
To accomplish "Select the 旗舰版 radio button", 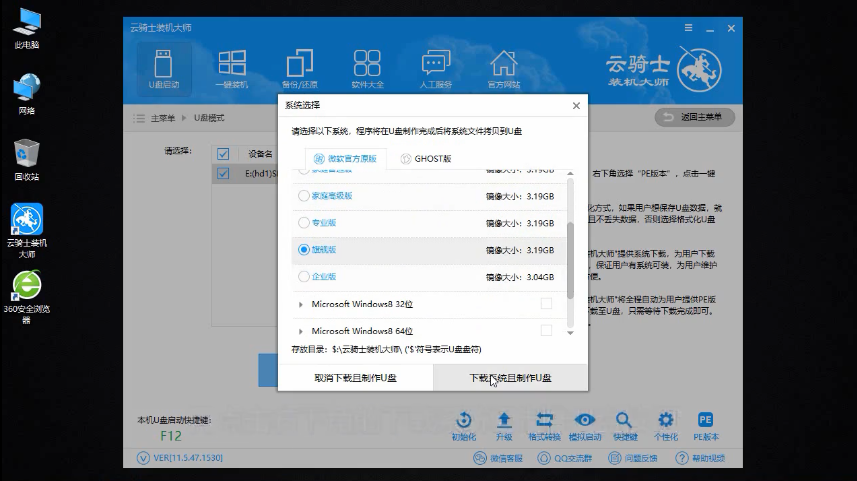I will coord(303,250).
